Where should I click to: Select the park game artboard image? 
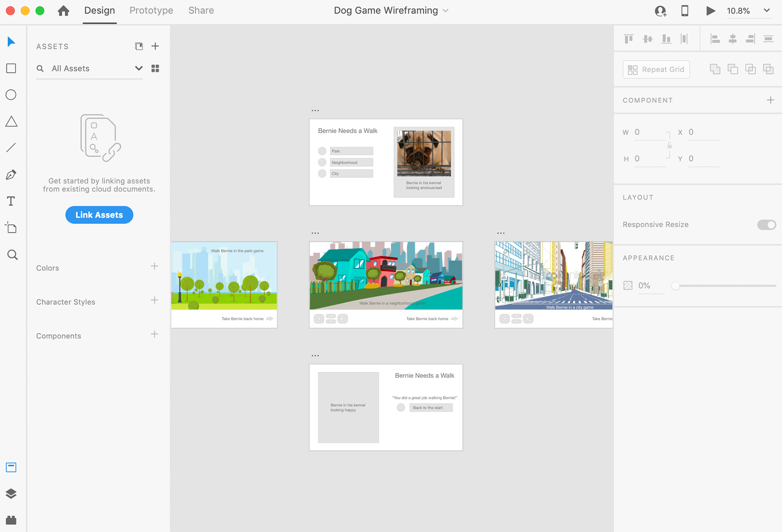(x=224, y=276)
